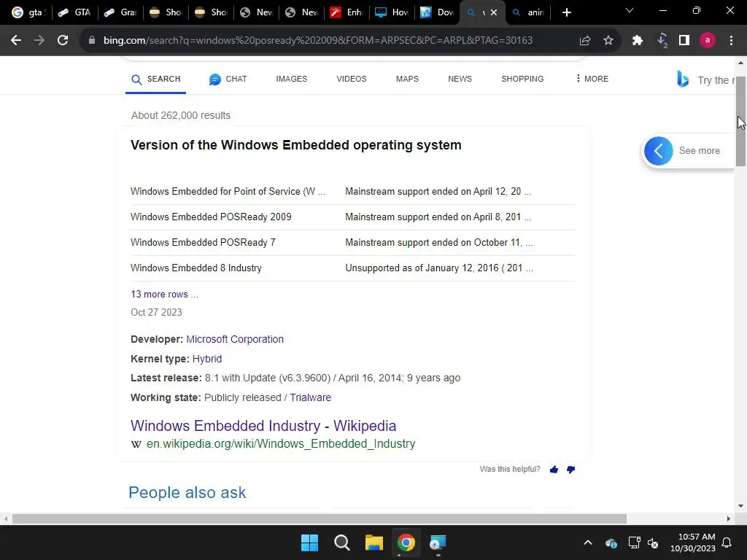Open the Trialware link
Screen dimensions: 747x560
click(x=311, y=397)
